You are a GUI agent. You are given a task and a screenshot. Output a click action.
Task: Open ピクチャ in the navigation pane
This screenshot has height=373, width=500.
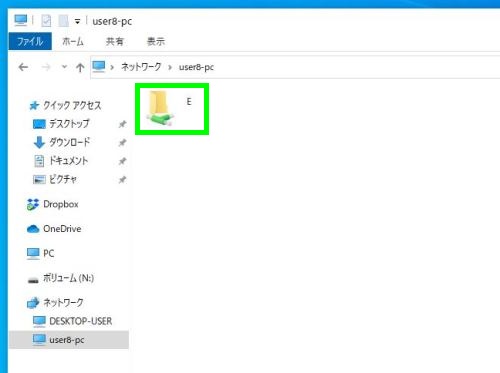[55, 179]
